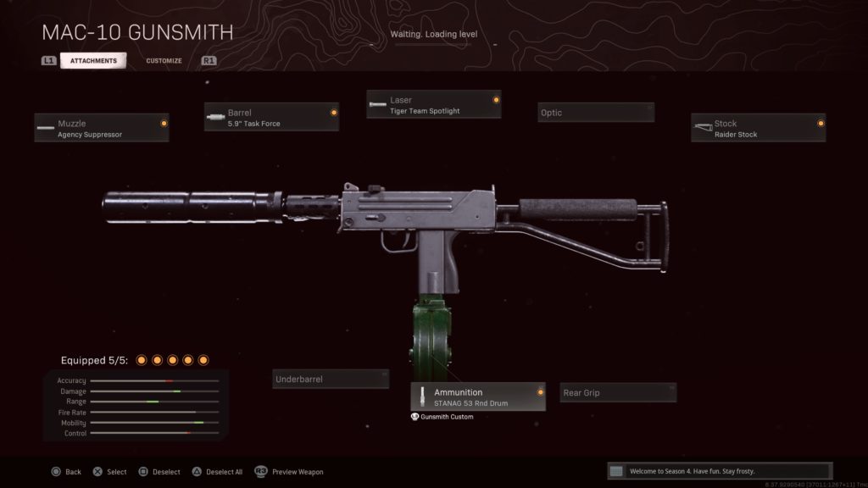Open the empty Optic attachment slot
The height and width of the screenshot is (488, 868).
point(596,113)
